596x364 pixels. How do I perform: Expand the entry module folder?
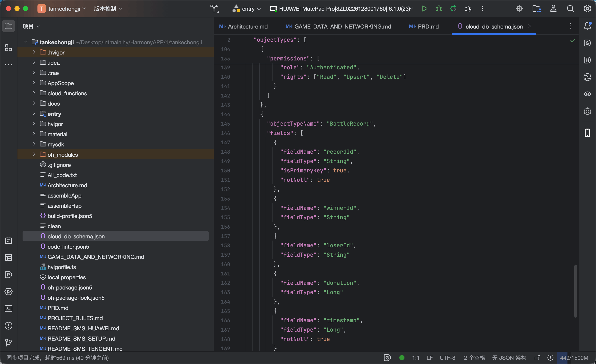pos(34,113)
